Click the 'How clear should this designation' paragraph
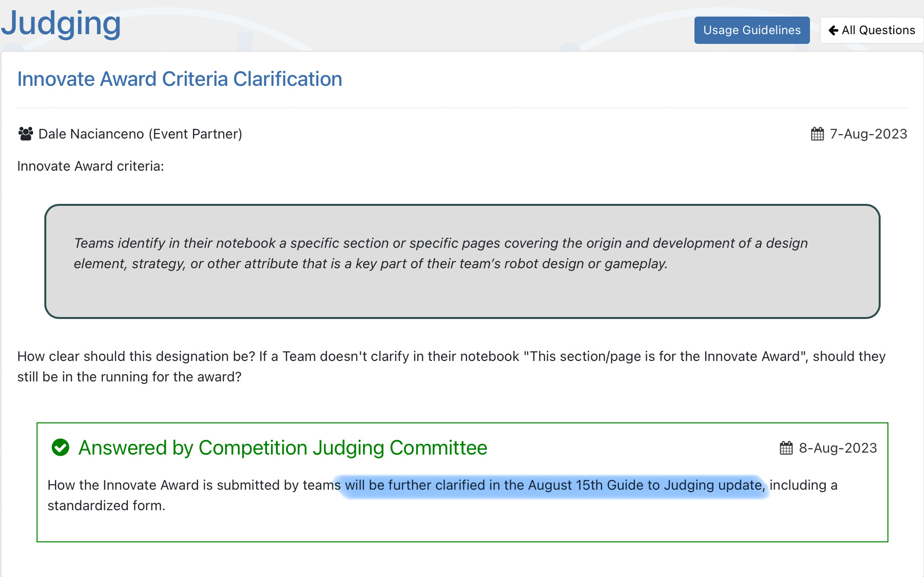 click(451, 366)
